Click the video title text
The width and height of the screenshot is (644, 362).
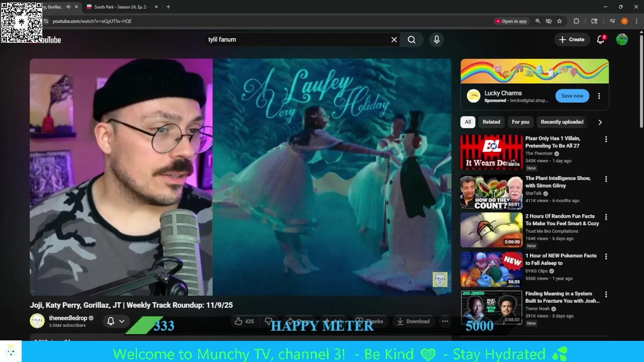(x=131, y=305)
